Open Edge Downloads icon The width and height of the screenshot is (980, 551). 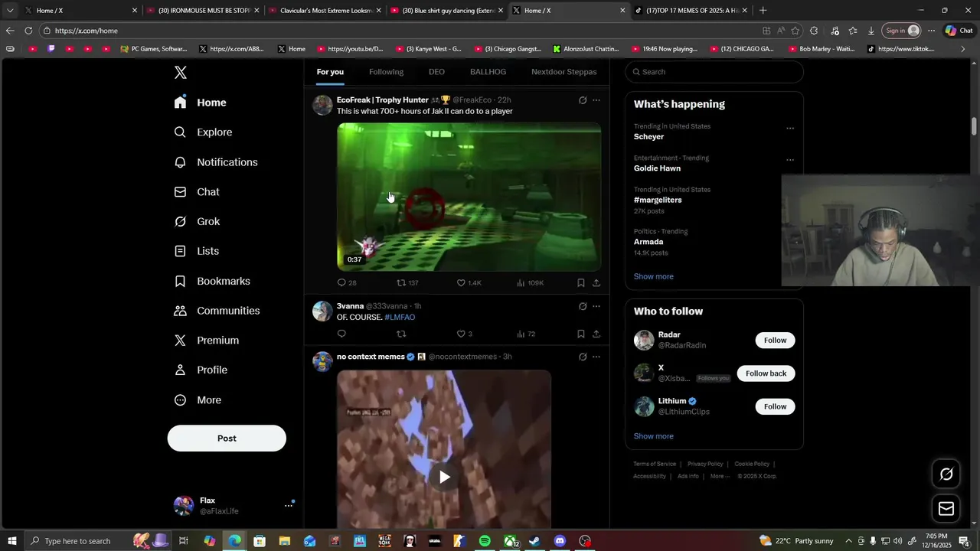(871, 31)
